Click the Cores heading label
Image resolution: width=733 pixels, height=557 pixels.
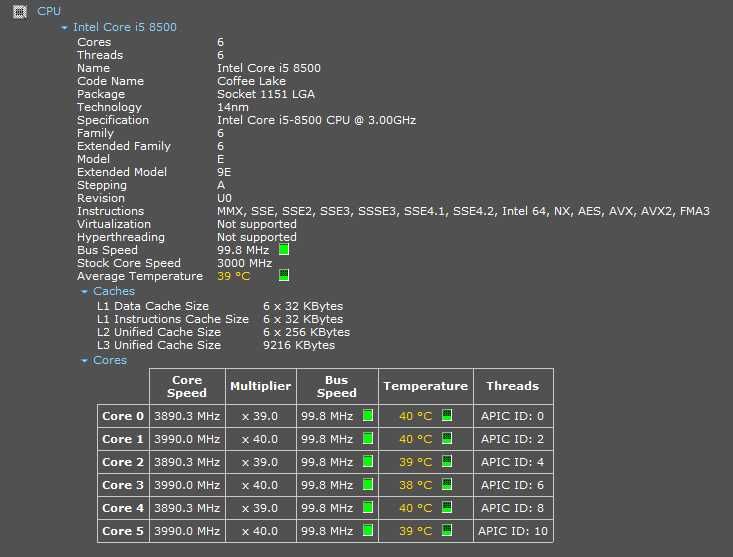(x=110, y=360)
